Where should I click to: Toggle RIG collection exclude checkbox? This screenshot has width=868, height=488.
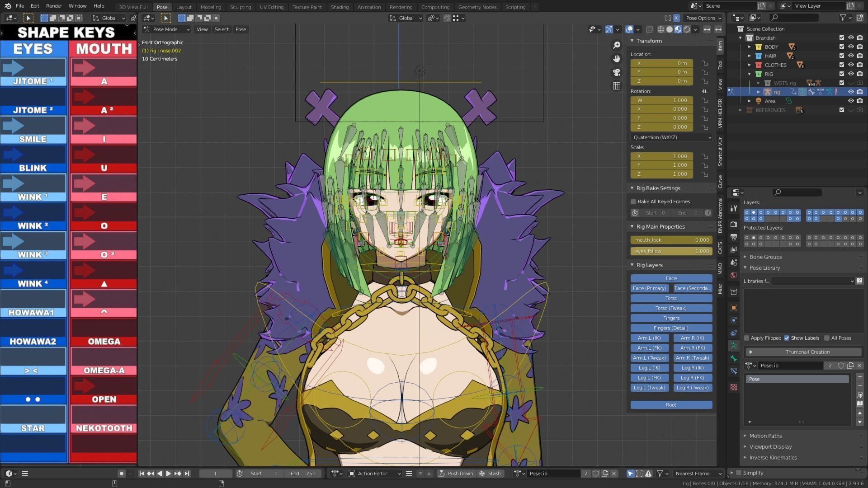(x=841, y=74)
